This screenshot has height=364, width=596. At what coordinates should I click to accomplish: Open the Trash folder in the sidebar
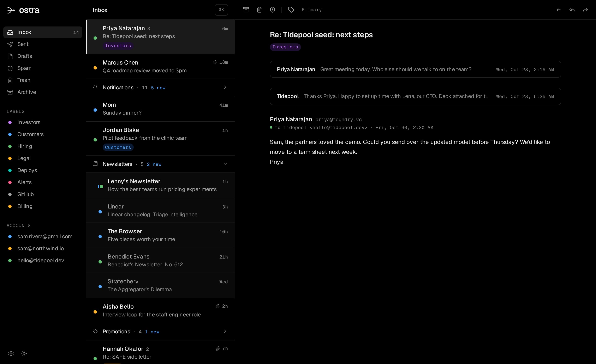click(43, 80)
